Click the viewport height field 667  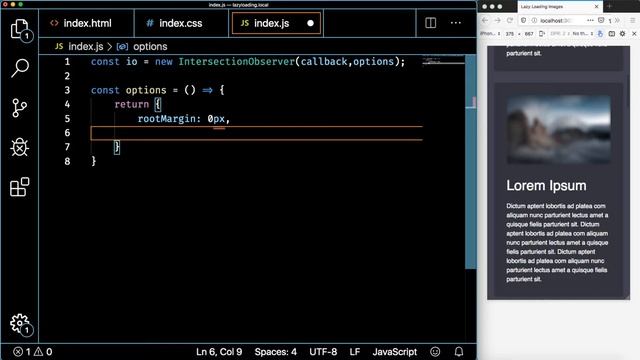coord(529,34)
